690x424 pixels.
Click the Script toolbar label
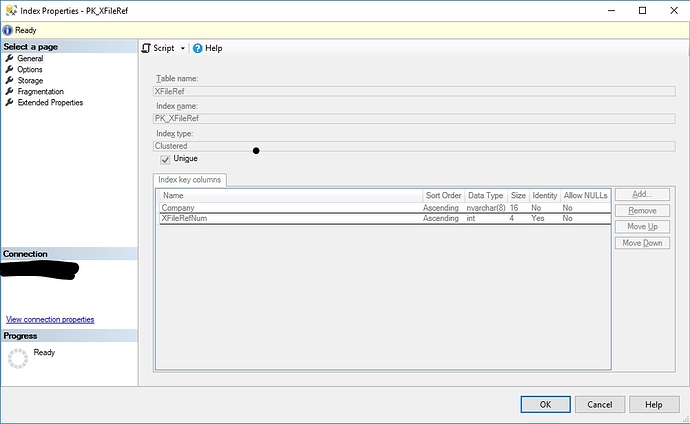(164, 48)
